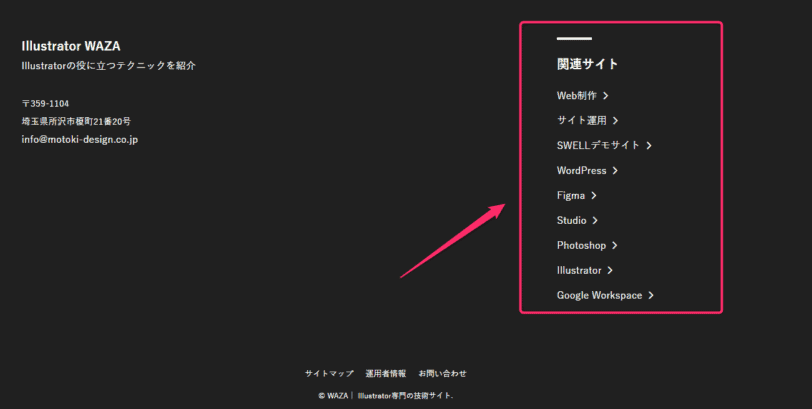Click the chevron after Photoshop
Image resolution: width=812 pixels, height=409 pixels.
tap(615, 245)
